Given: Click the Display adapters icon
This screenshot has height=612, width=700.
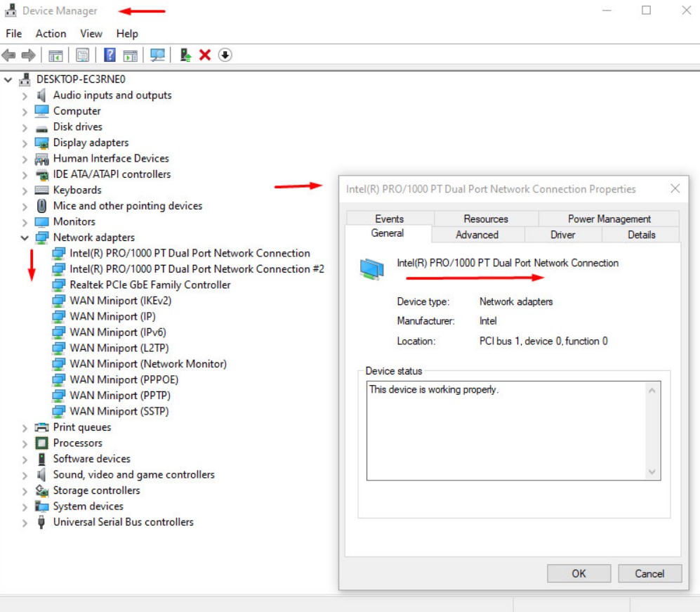Looking at the screenshot, I should coord(41,143).
